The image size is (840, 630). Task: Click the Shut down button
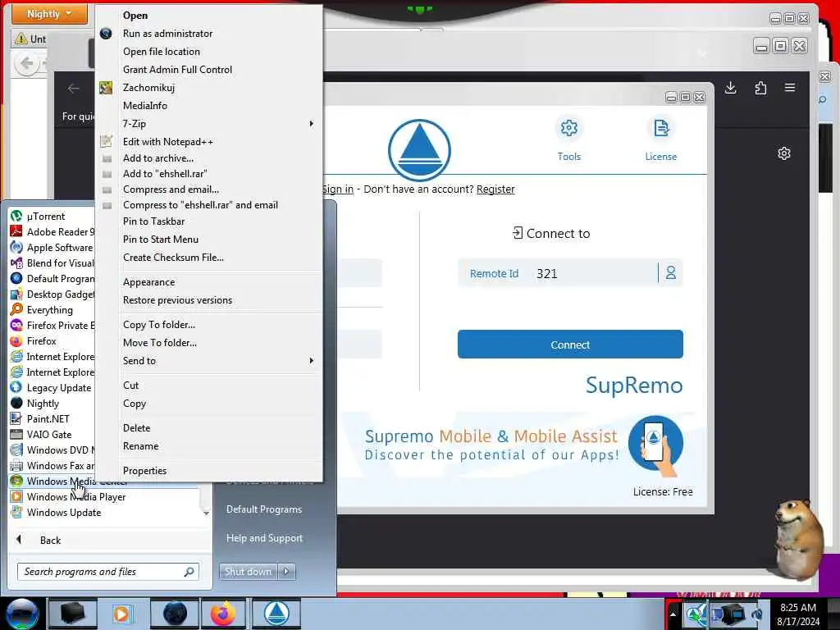click(x=248, y=572)
